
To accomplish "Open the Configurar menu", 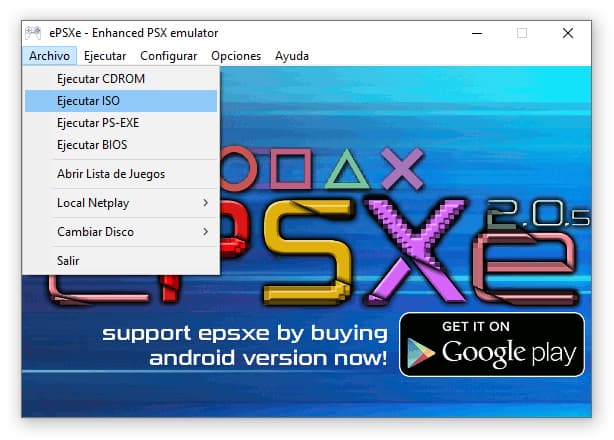I will click(168, 56).
